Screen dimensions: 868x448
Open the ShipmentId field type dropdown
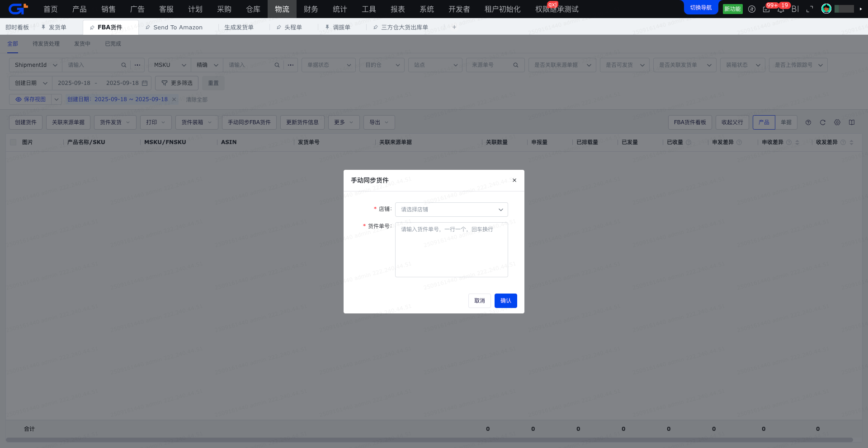(x=36, y=65)
